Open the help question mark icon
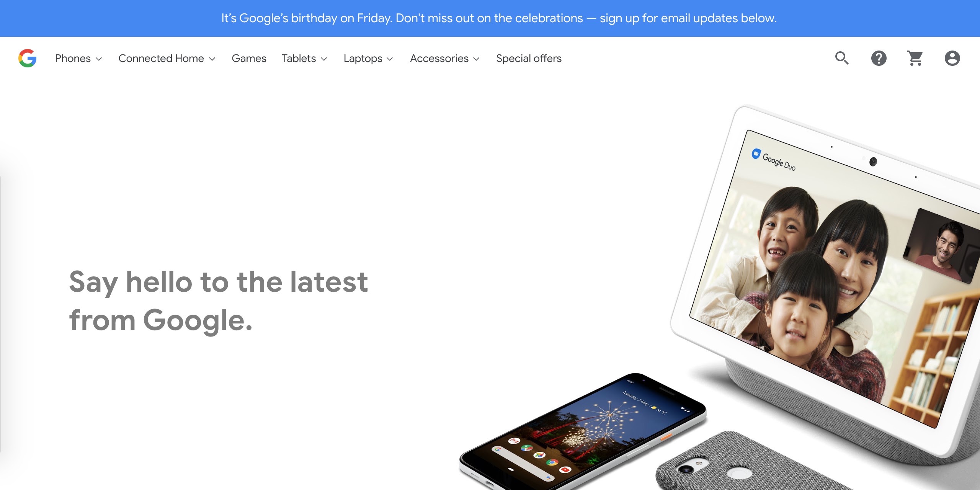The width and height of the screenshot is (980, 490). point(879,58)
